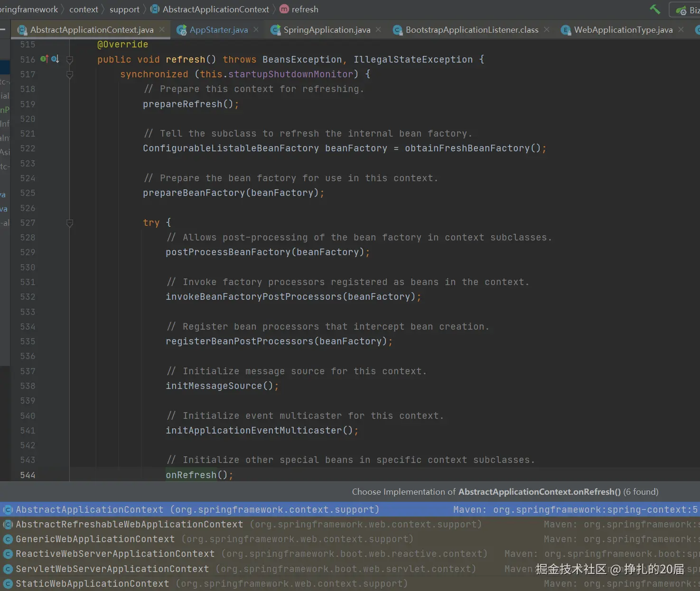700x591 pixels.
Task: Choose AbstractApplicationContext implementation in popup
Action: point(350,509)
